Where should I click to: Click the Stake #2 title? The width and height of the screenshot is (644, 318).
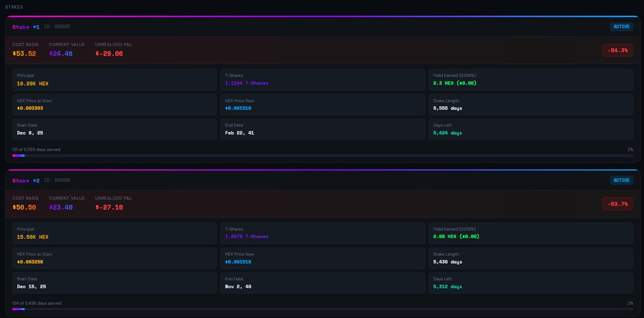(x=26, y=181)
